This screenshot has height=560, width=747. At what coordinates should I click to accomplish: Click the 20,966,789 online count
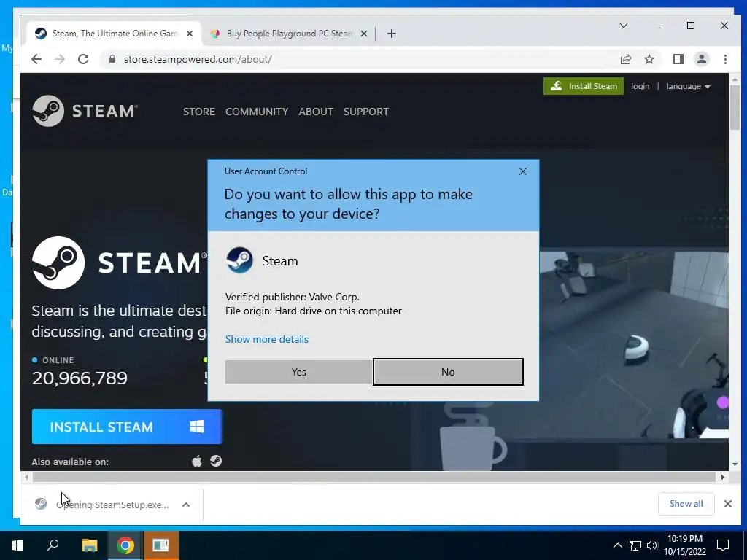(80, 378)
